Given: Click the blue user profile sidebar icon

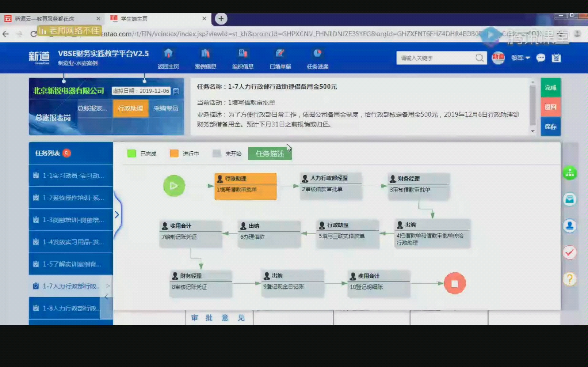Looking at the screenshot, I should (570, 226).
